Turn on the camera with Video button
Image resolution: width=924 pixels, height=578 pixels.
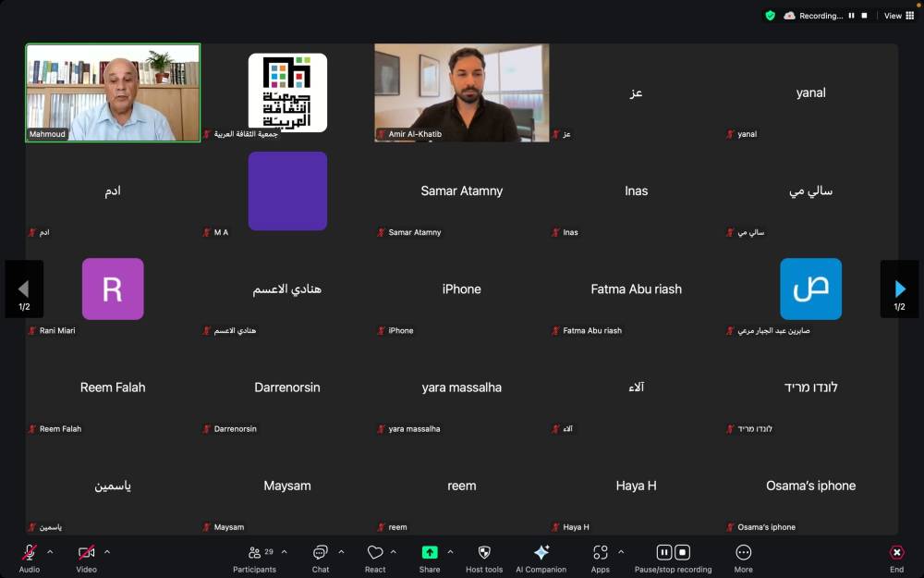[86, 553]
